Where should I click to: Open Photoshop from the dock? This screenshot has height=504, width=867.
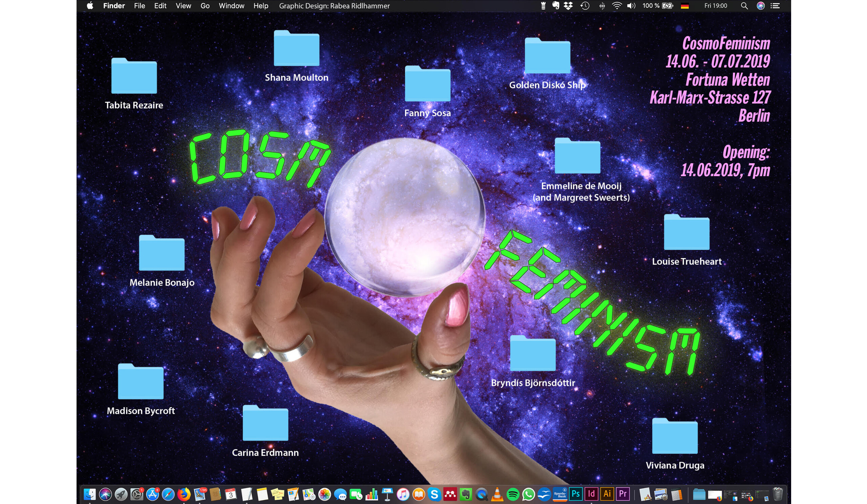coord(576,494)
